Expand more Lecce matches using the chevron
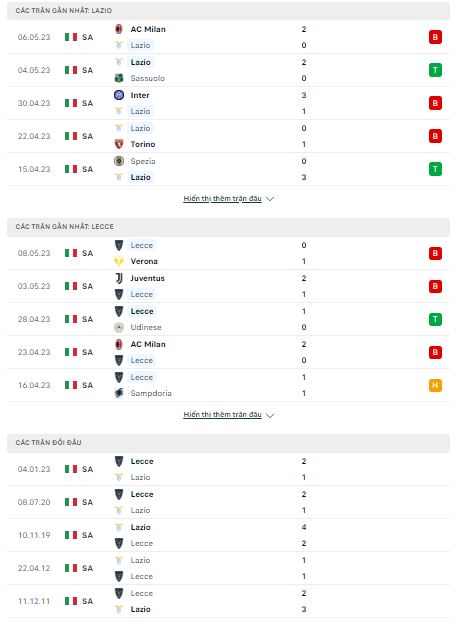 (x=270, y=415)
